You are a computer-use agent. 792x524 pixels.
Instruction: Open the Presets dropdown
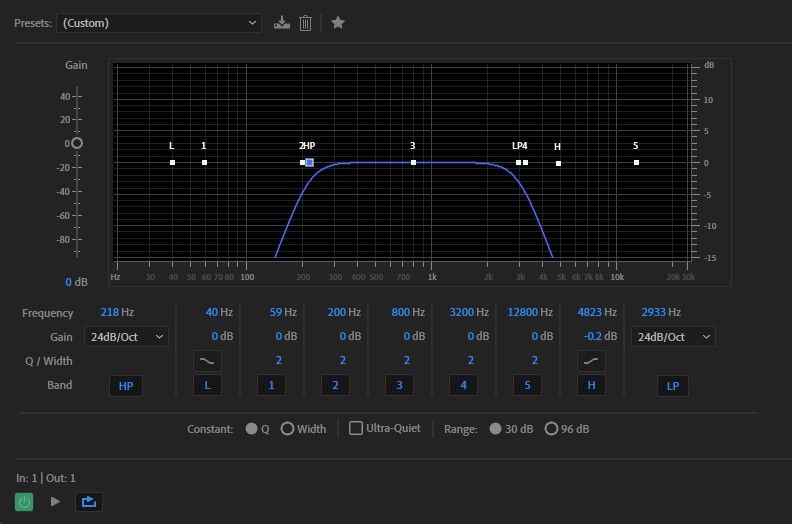tap(159, 22)
